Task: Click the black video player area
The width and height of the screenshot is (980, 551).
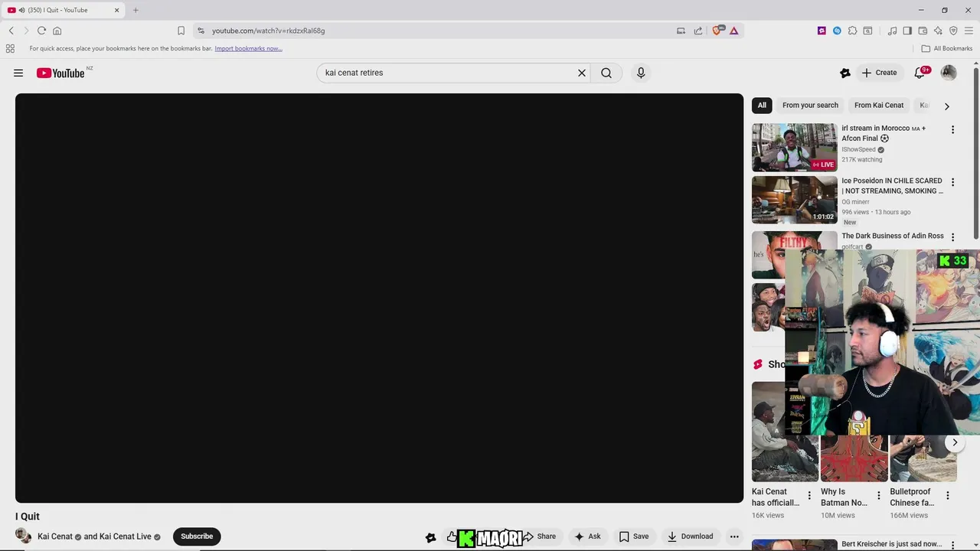Action: 379,298
